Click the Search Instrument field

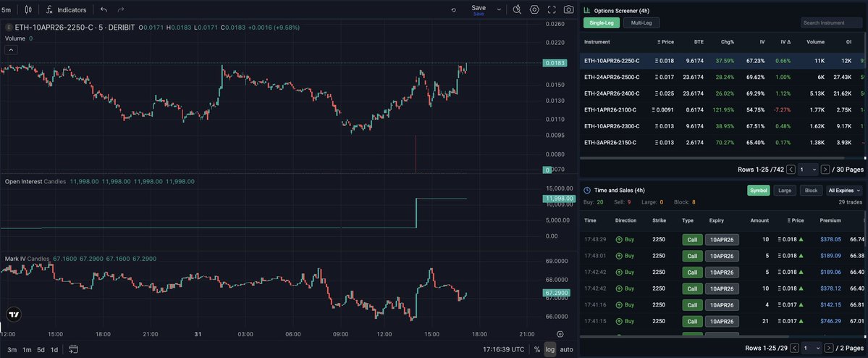[x=831, y=23]
